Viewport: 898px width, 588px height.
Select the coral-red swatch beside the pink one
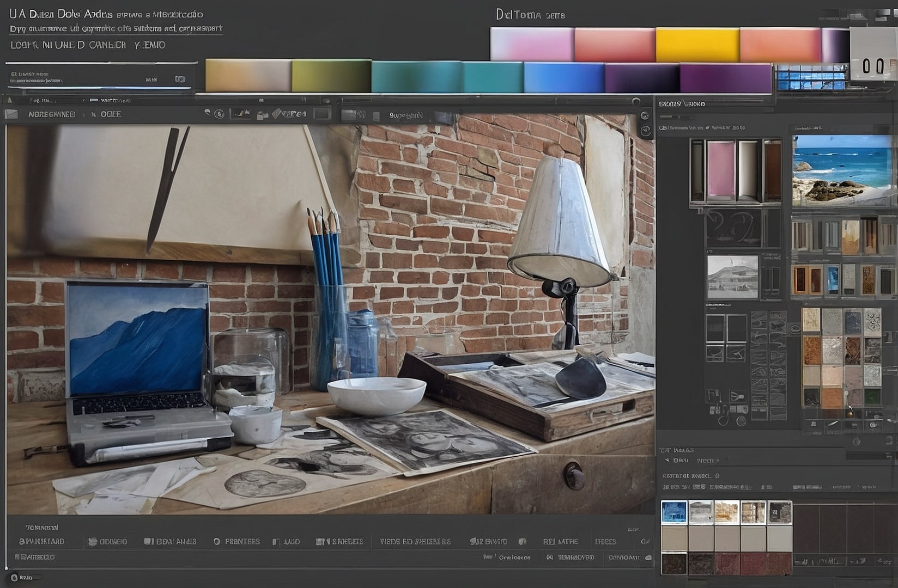tap(615, 44)
